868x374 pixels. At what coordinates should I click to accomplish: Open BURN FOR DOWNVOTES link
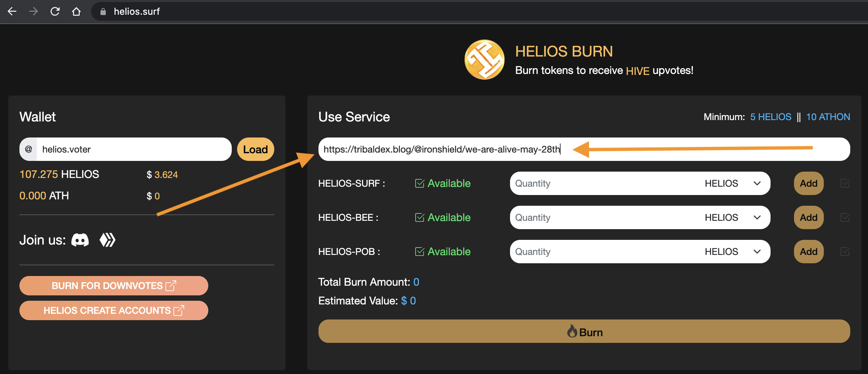[114, 286]
